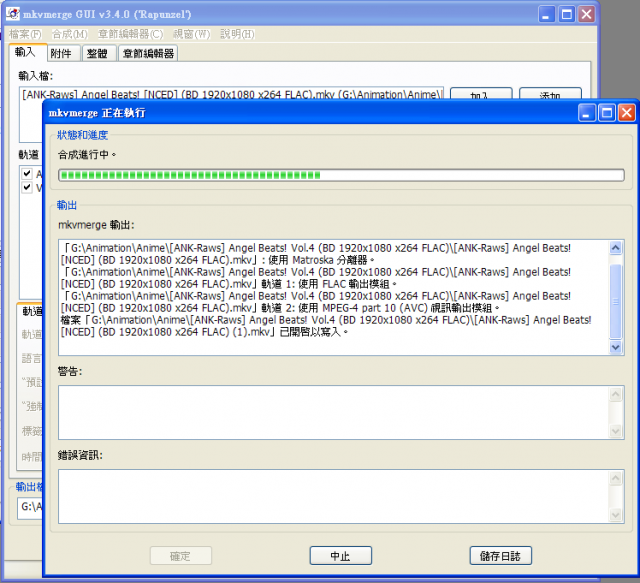Toggle the first track checkbox in track list

coord(27,174)
